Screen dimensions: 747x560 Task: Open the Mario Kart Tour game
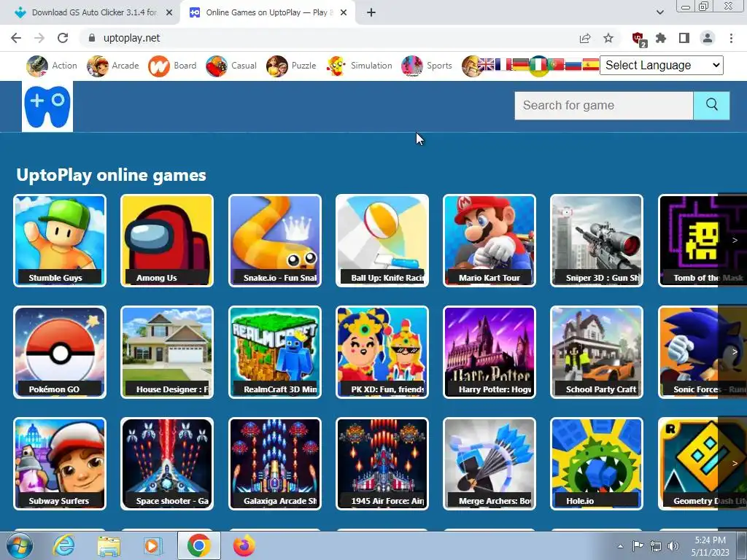489,241
